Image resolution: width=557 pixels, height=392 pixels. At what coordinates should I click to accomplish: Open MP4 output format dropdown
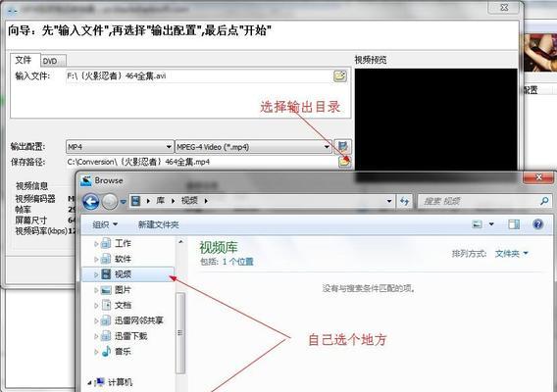(120, 147)
